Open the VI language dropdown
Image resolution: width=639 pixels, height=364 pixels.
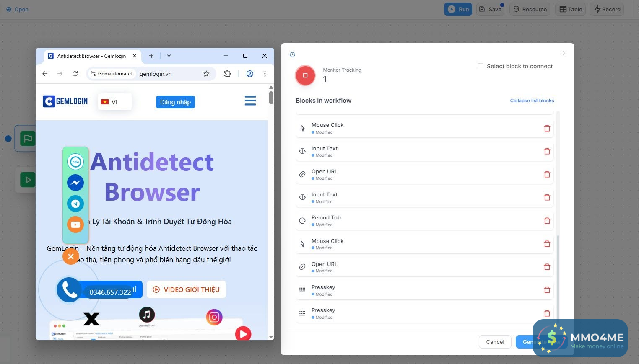(x=114, y=102)
